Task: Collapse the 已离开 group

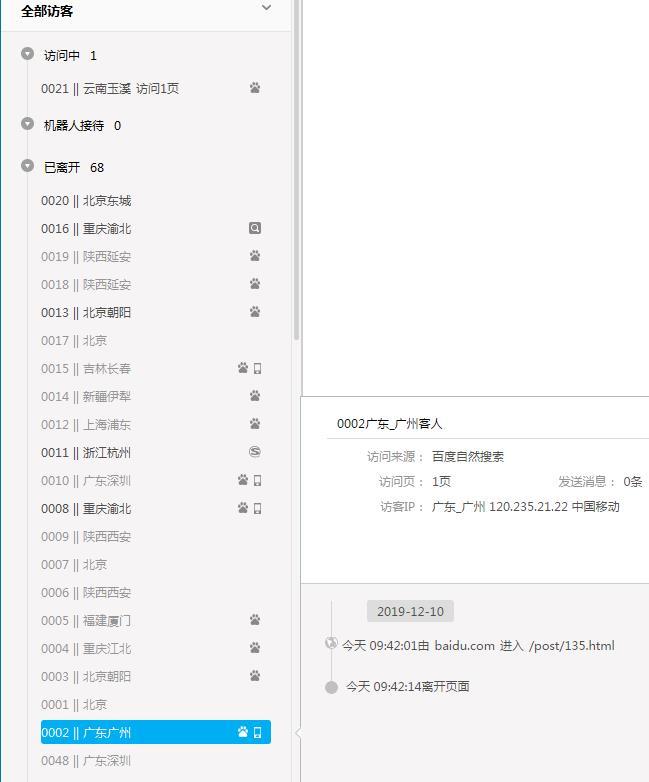Action: click(x=27, y=165)
